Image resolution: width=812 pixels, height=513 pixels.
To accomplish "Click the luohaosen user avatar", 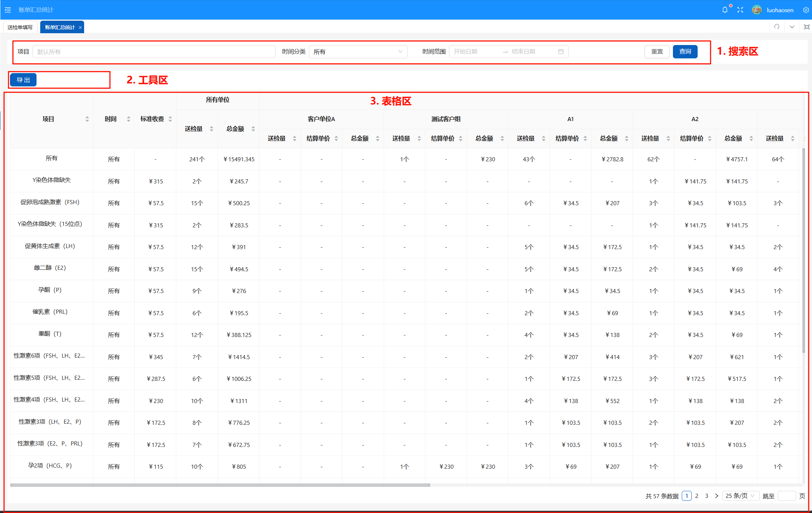I will [x=757, y=10].
